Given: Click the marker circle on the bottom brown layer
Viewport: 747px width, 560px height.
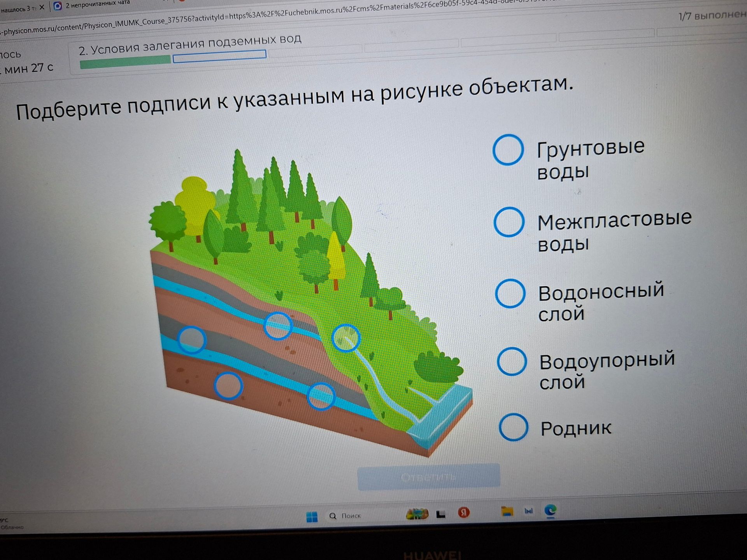Looking at the screenshot, I should (229, 385).
